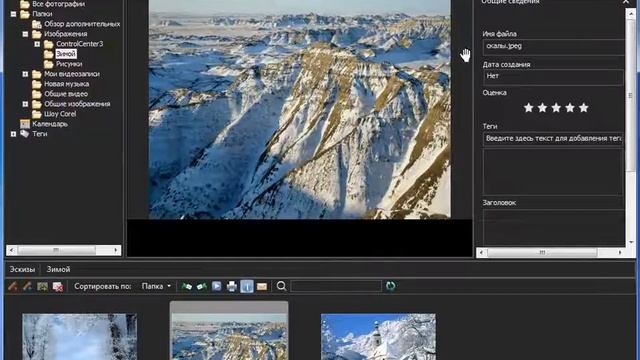Expand the ControlCenter3 folder
Viewport: 640px width, 360px height.
(37, 44)
